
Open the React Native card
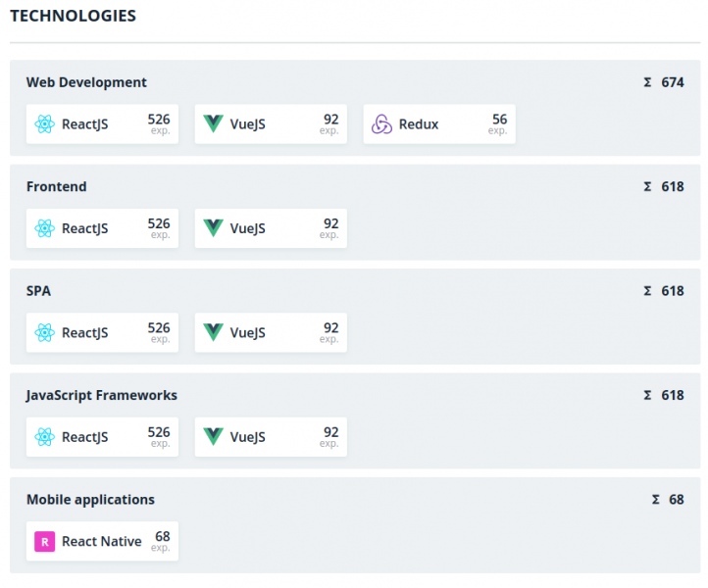pyautogui.click(x=103, y=541)
